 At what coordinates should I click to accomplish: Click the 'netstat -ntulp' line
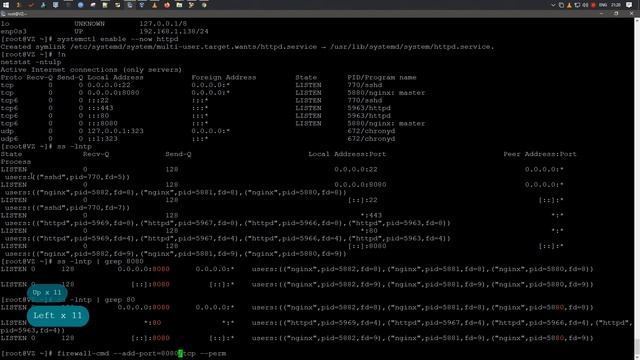tap(31, 62)
